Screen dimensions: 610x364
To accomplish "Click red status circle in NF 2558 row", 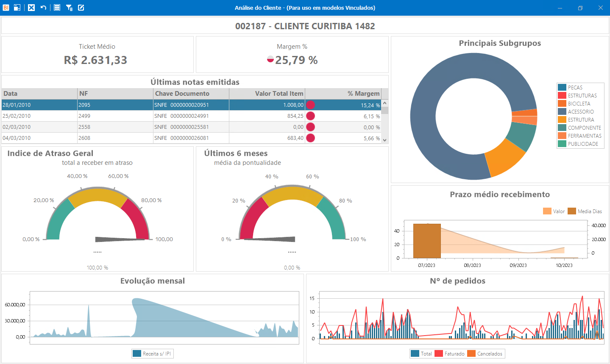I will 310,127.
